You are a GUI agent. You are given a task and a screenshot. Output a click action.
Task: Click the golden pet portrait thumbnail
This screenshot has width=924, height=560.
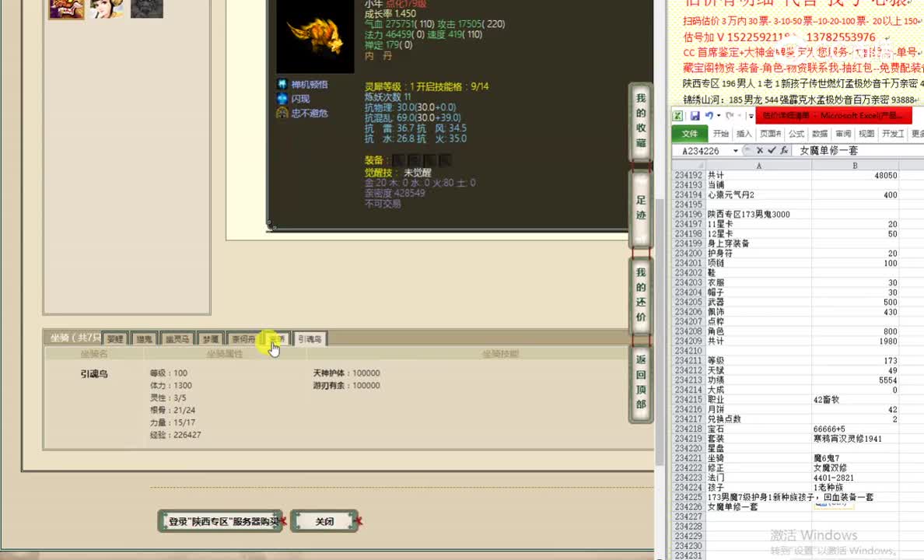[x=315, y=37]
